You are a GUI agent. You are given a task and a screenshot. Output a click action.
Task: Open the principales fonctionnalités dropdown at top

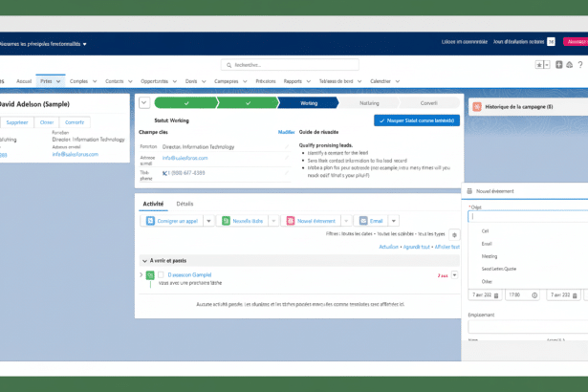[x=84, y=44]
